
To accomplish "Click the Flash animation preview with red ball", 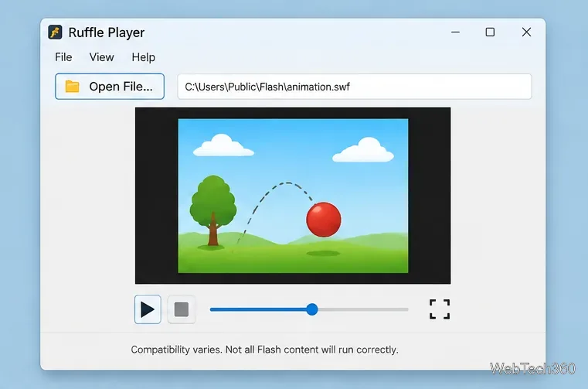I will tap(293, 196).
